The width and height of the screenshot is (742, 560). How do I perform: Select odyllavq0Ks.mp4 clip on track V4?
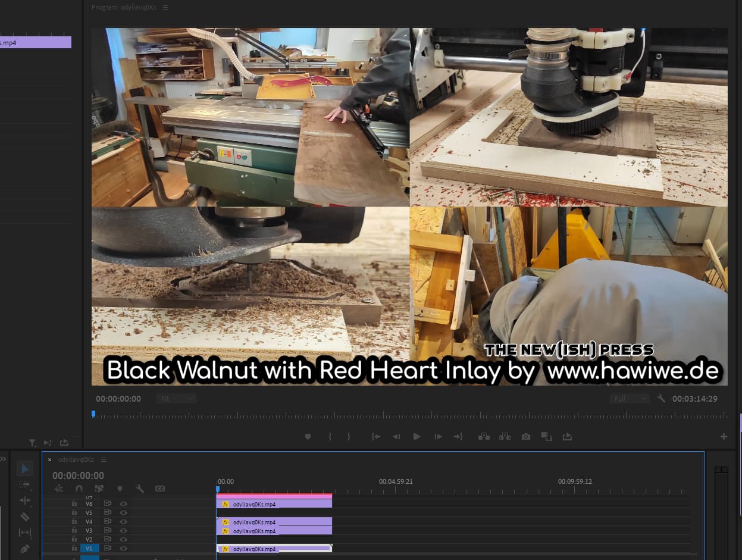click(274, 522)
